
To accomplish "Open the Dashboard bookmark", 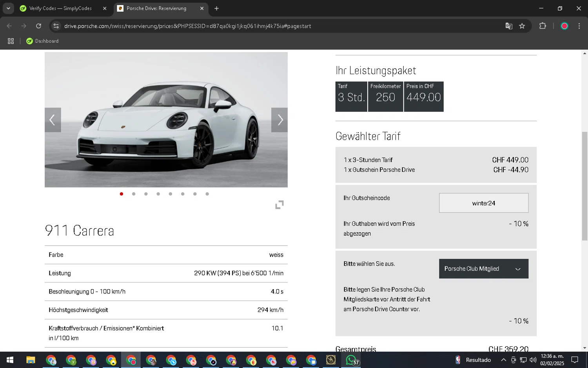I will coord(42,41).
